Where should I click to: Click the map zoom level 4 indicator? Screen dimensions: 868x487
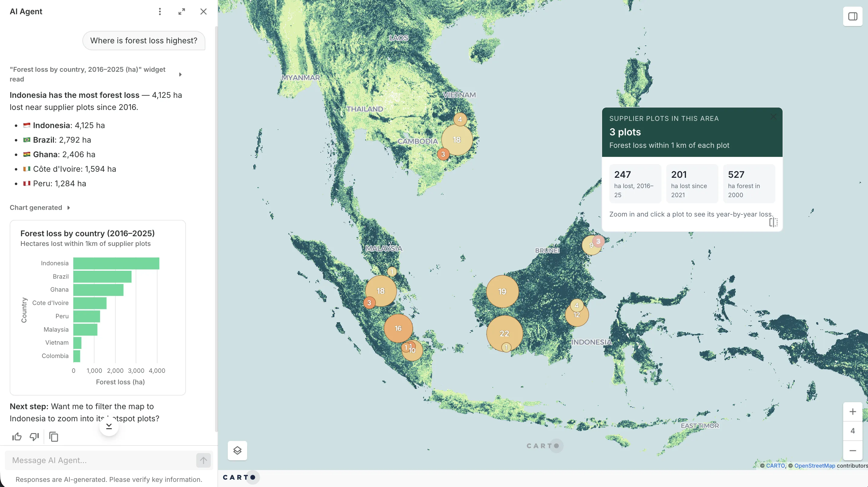(x=853, y=431)
